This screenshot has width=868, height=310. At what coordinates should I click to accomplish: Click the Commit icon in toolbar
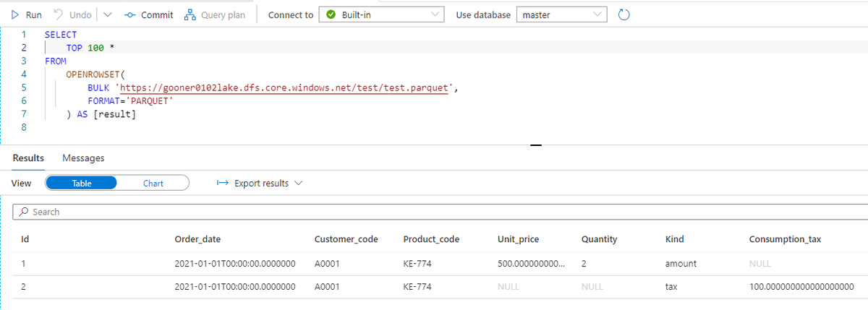[130, 14]
